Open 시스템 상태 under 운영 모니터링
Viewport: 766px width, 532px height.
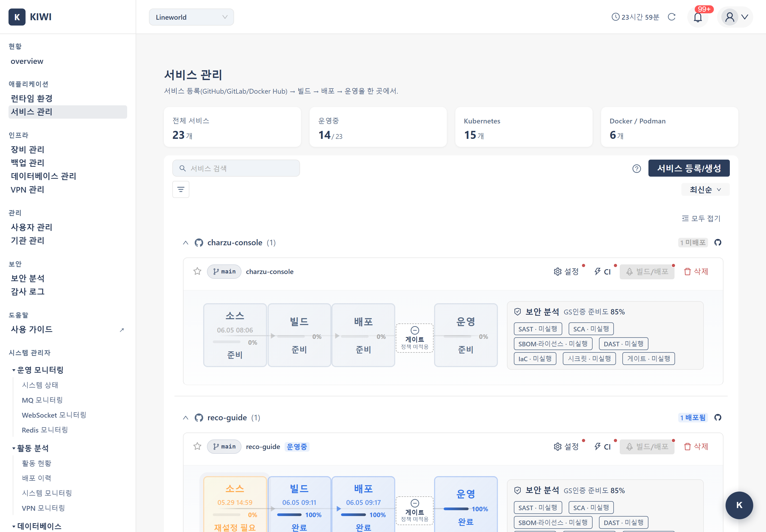coord(40,385)
